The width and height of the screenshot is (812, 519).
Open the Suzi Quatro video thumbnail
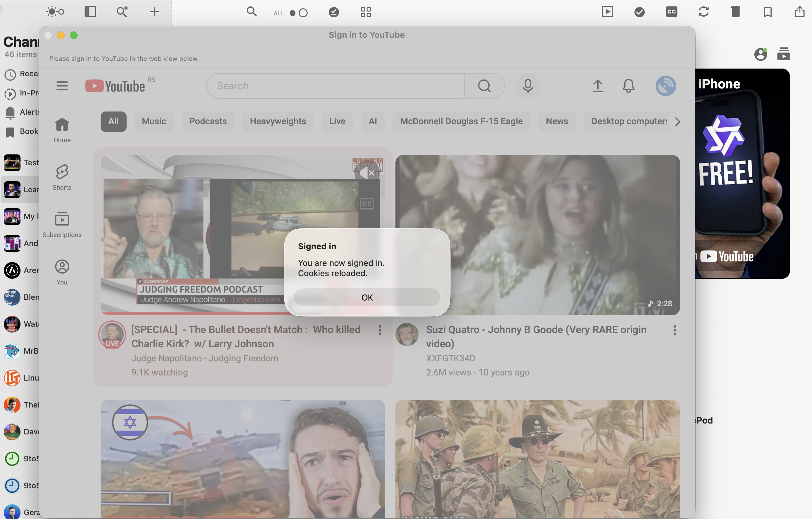coord(537,235)
